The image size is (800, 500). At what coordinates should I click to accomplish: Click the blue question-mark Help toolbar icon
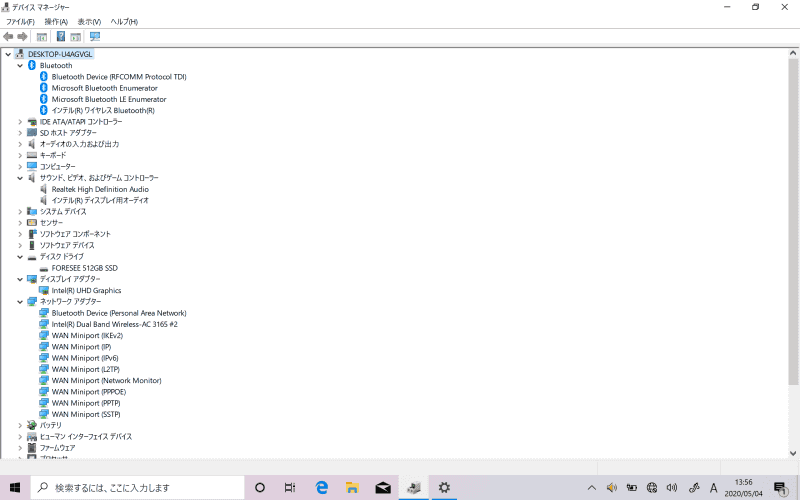coord(61,36)
